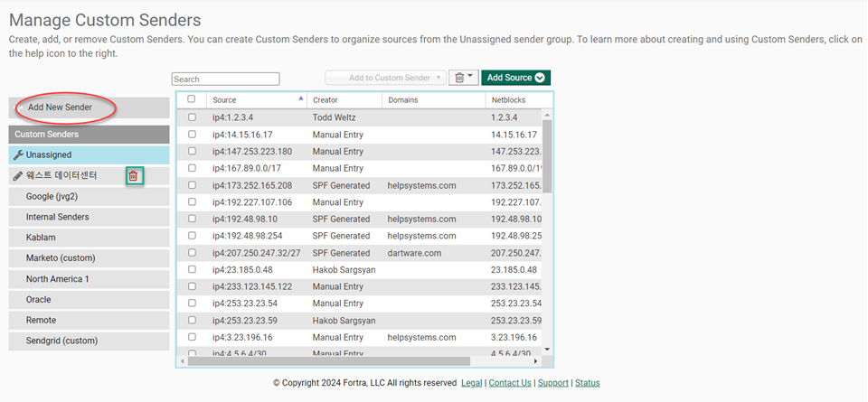868x402 pixels.
Task: Open the North America 1 sender
Action: point(89,279)
